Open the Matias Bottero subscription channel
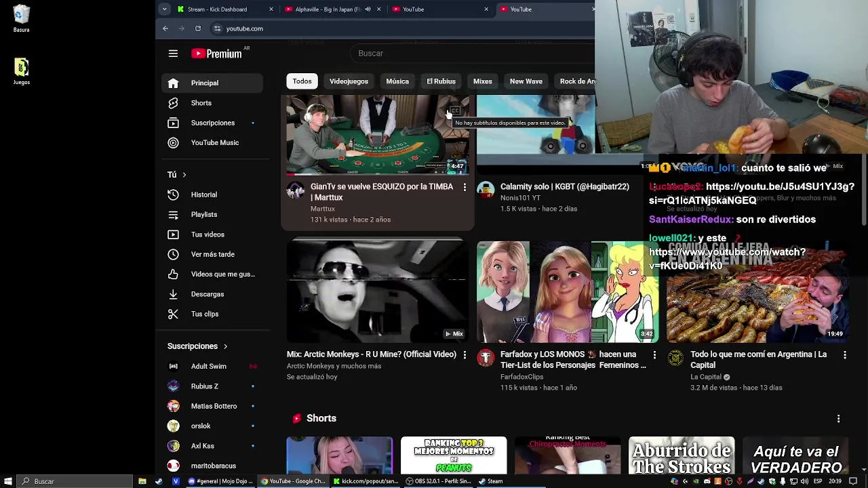Screen dimensions: 868x488 (x=212, y=406)
